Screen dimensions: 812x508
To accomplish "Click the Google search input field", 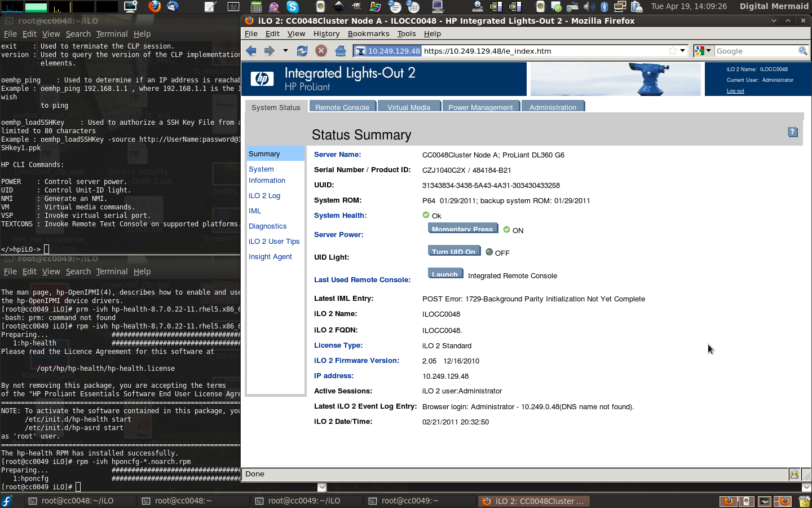I will (756, 51).
